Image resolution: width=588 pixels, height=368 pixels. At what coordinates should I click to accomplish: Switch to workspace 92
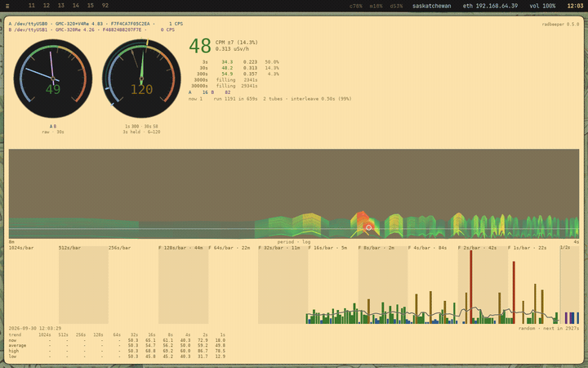pos(105,6)
